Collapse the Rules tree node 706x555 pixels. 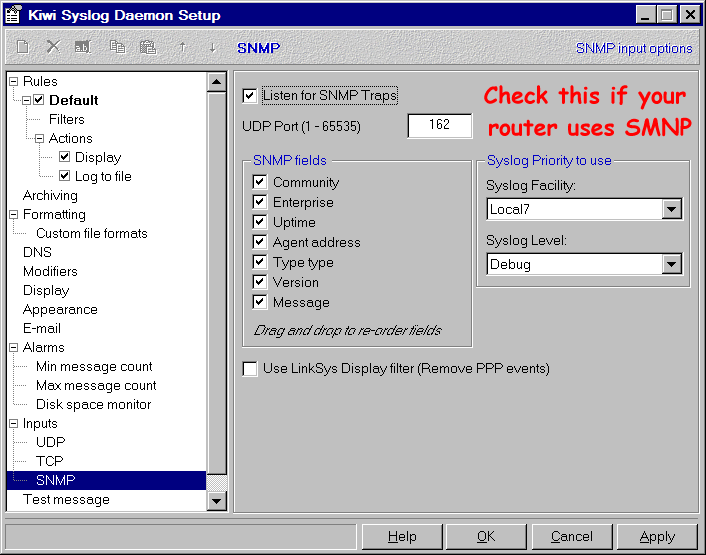pyautogui.click(x=14, y=81)
